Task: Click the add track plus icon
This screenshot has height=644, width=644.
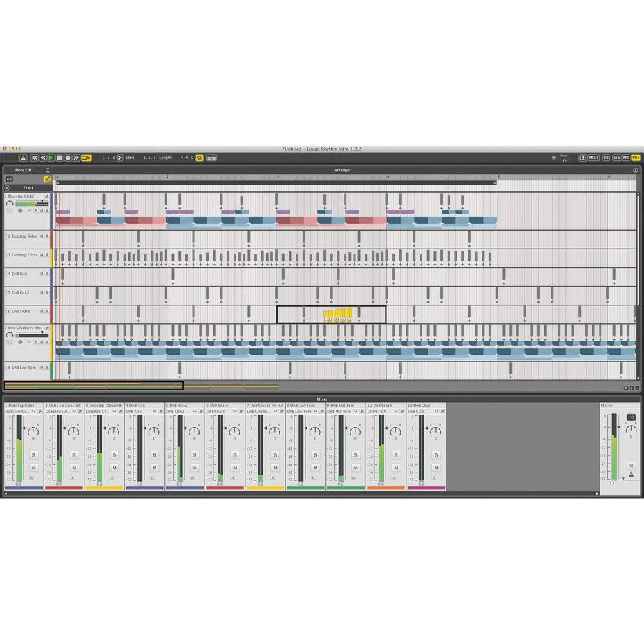Action: click(x=7, y=188)
